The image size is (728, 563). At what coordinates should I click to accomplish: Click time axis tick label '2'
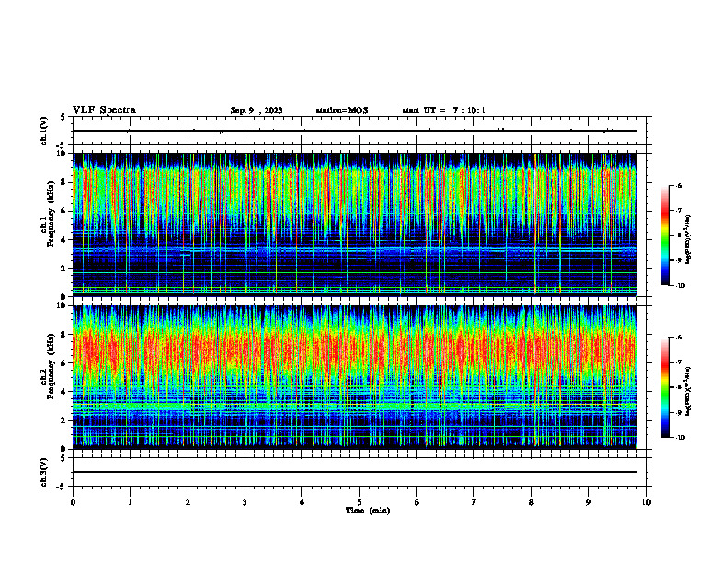pos(188,502)
